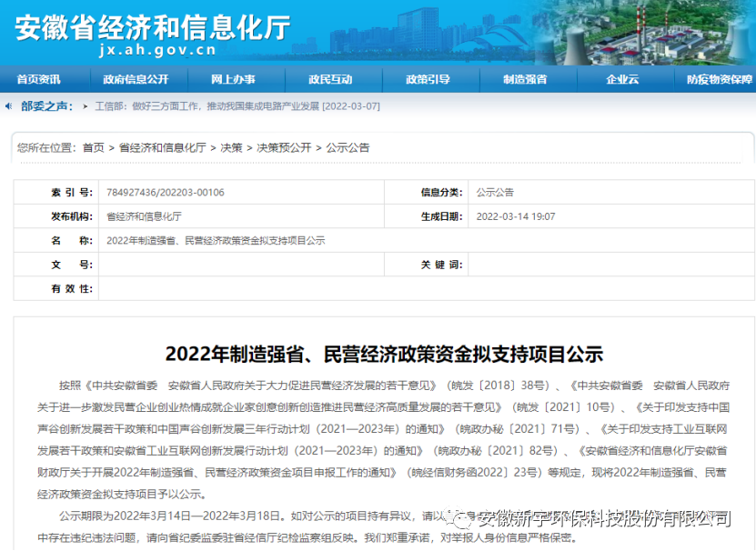Open the 决策预公开 breadcrumb link
Screen dimensions: 756x551
(x=284, y=147)
